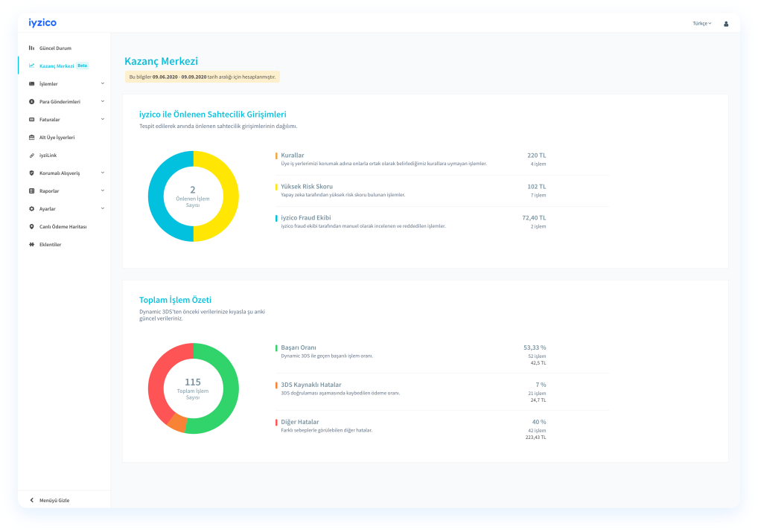Click the Menüyü Gizle left arrow icon
Viewport: 758px width, 532px height.
click(x=32, y=500)
